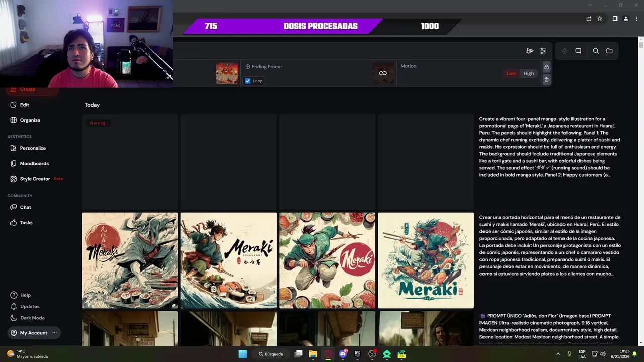This screenshot has width=644, height=362.
Task: Open Meraki Restaurant boat sushi image
Action: click(x=228, y=260)
